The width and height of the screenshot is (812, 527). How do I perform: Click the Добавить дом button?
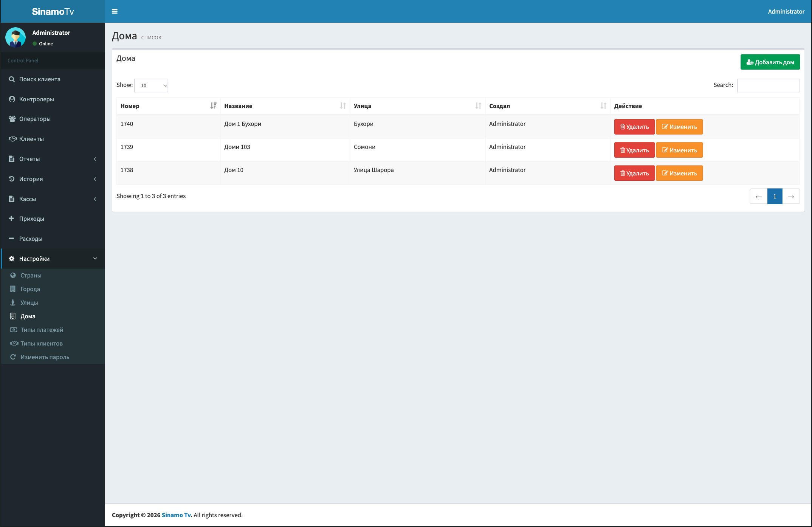point(770,62)
